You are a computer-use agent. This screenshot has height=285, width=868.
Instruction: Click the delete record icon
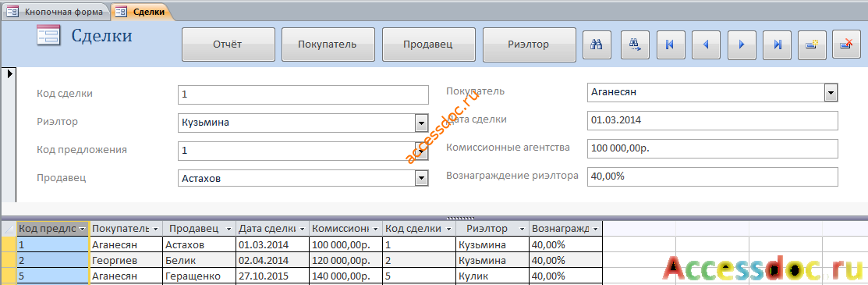(847, 45)
